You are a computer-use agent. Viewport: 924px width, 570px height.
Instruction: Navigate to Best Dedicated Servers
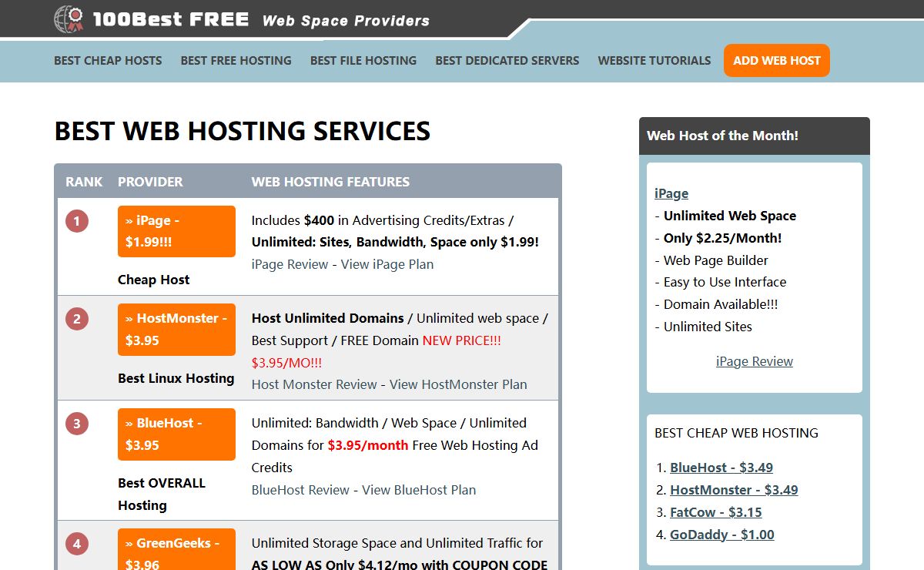[507, 60]
